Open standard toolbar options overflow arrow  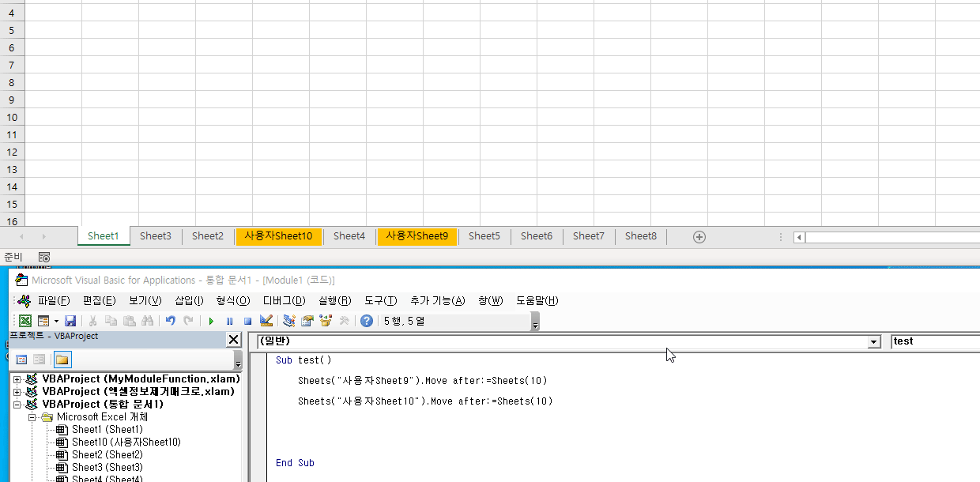(535, 322)
